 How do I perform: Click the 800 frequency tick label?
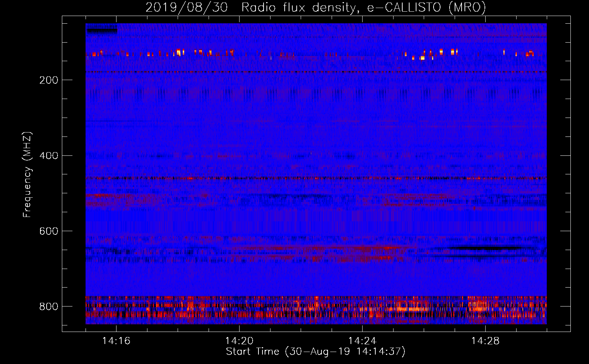coord(49,306)
